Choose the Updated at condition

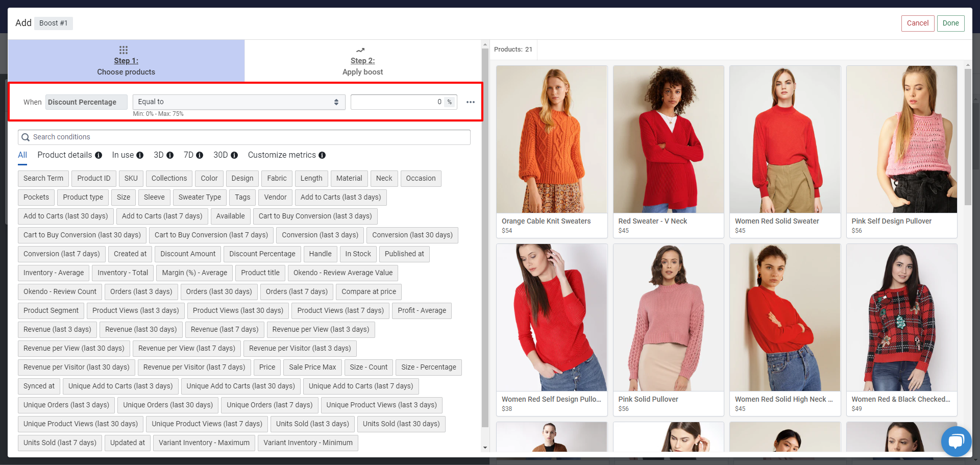coord(128,443)
